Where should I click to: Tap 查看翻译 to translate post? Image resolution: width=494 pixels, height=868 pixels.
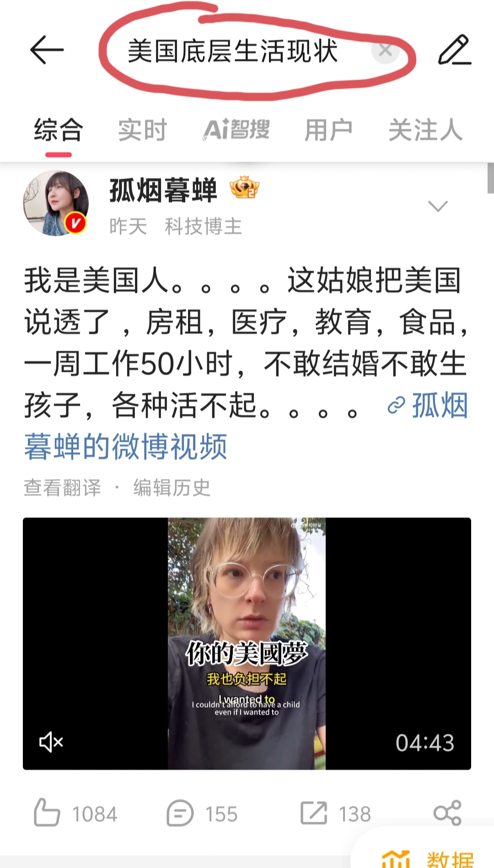[62, 488]
